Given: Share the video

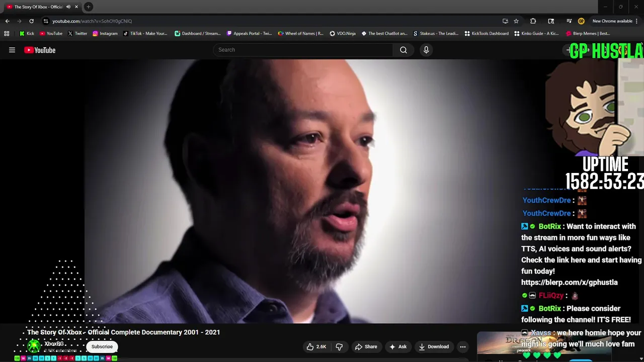Looking at the screenshot, I should (366, 346).
